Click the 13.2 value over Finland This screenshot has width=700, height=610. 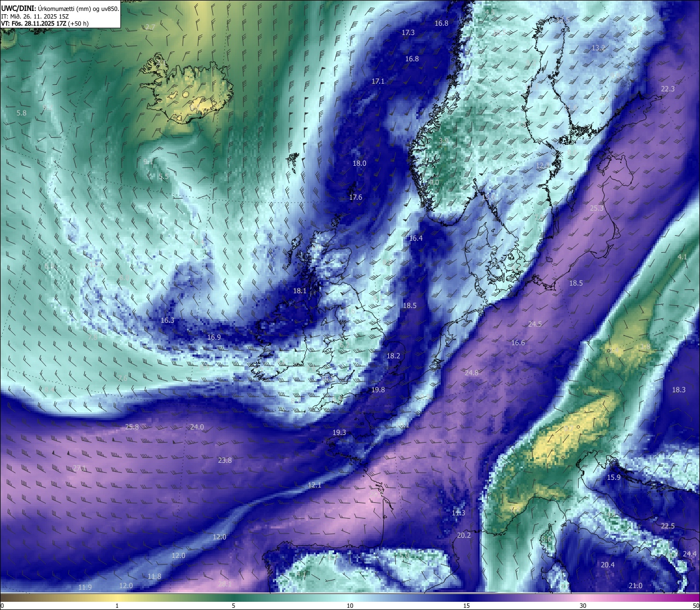pyautogui.click(x=599, y=48)
